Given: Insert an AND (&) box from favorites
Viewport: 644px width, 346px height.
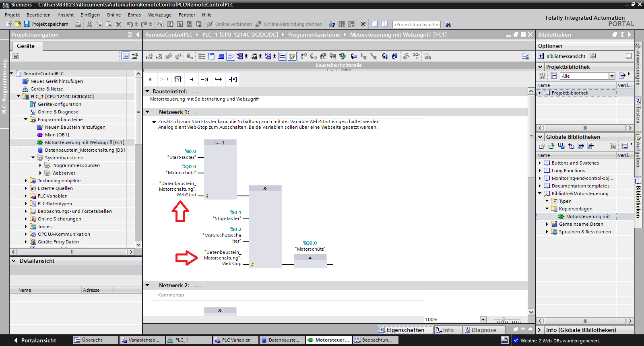Looking at the screenshot, I should (151, 79).
